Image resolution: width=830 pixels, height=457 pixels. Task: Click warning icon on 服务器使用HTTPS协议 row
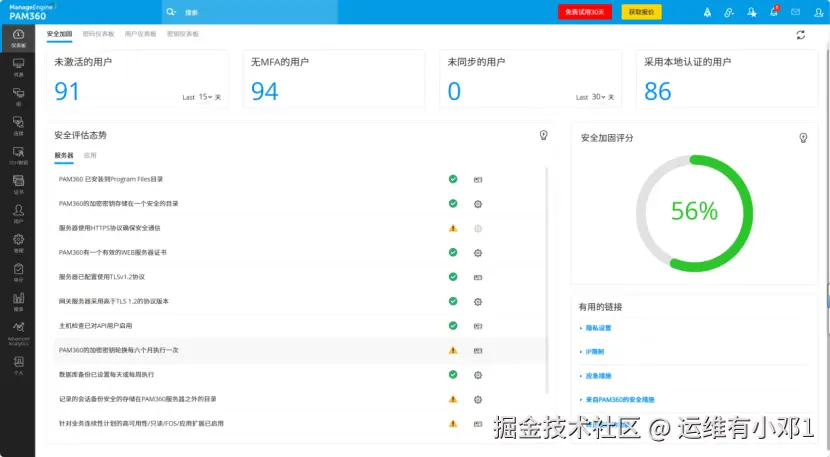(453, 228)
